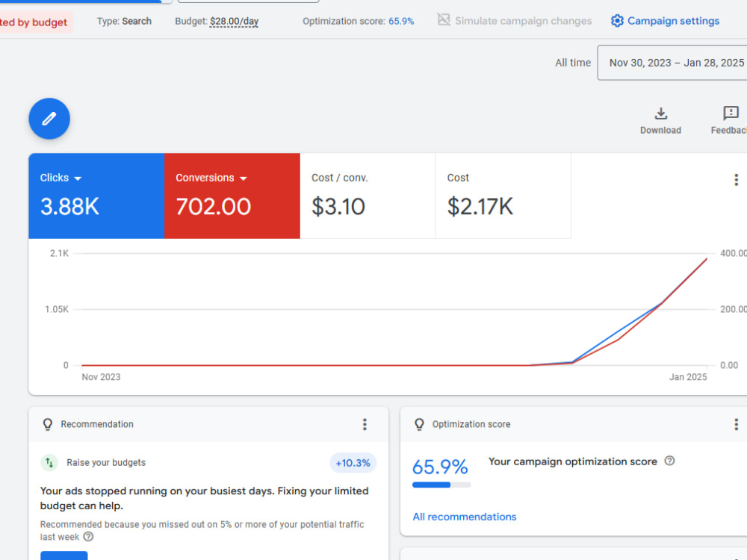Select the Cost / conv. metric tile

click(x=368, y=196)
